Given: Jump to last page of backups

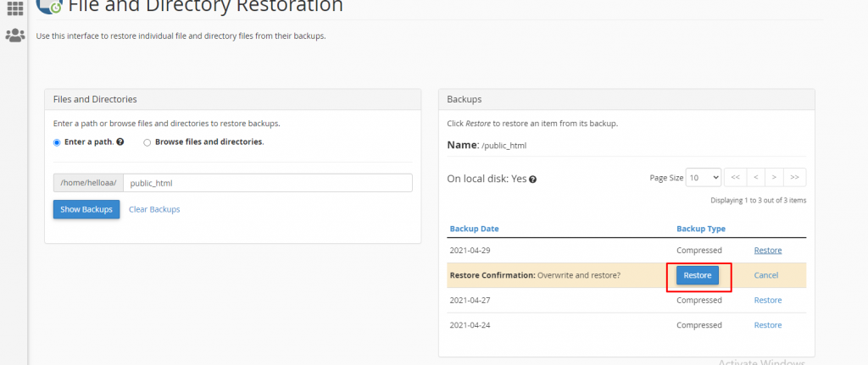Looking at the screenshot, I should (x=794, y=177).
